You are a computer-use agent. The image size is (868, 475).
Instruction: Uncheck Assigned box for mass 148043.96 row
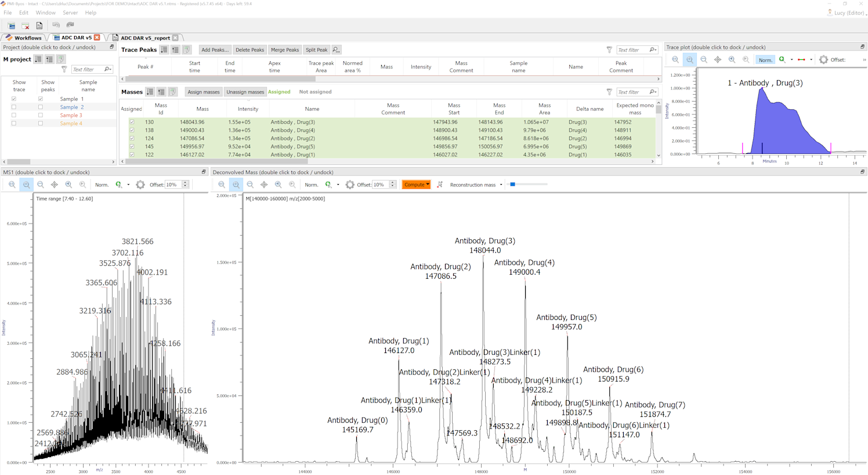(132, 123)
